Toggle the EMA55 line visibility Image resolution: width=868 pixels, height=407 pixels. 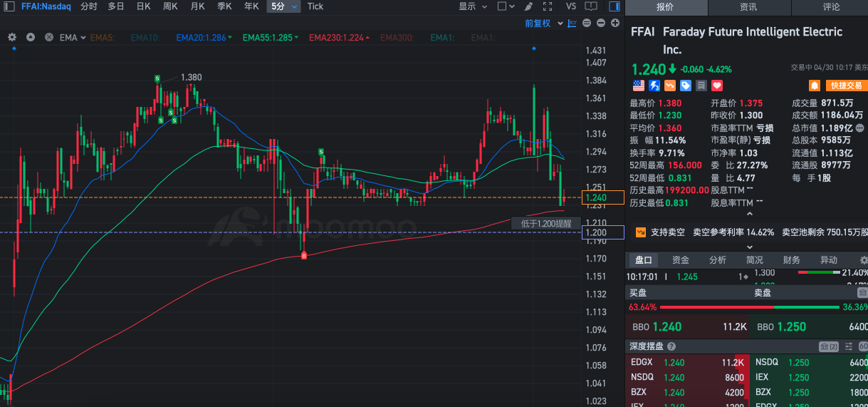[x=271, y=37]
